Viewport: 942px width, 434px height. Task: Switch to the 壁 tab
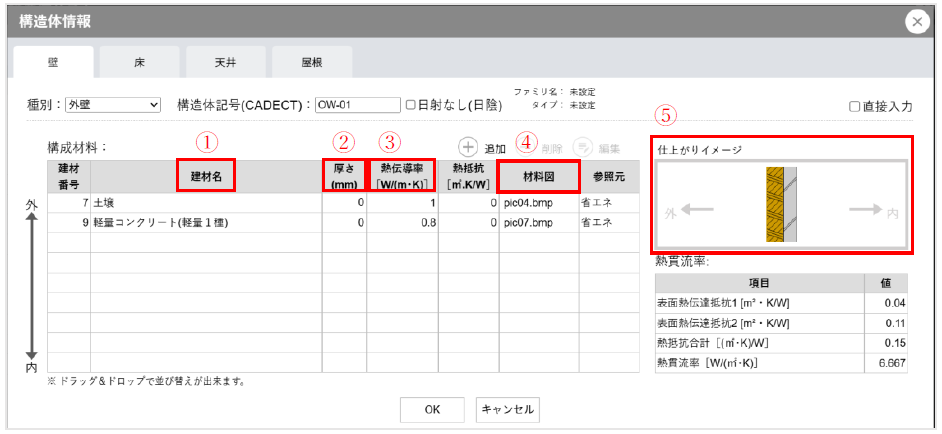53,62
